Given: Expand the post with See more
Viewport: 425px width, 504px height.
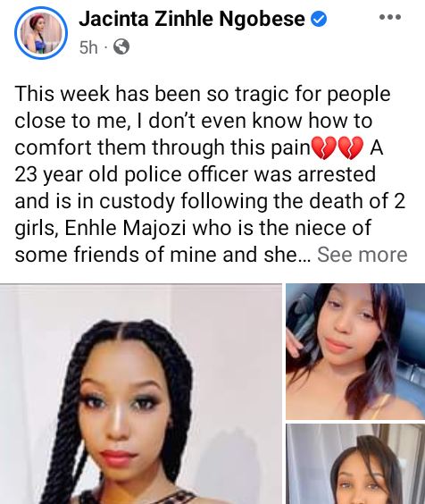Looking at the screenshot, I should (x=362, y=255).
